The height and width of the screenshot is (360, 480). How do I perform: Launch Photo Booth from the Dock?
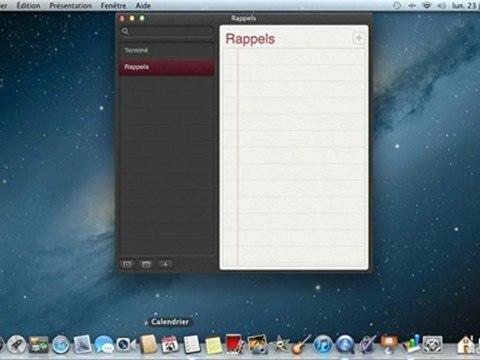coord(235,344)
